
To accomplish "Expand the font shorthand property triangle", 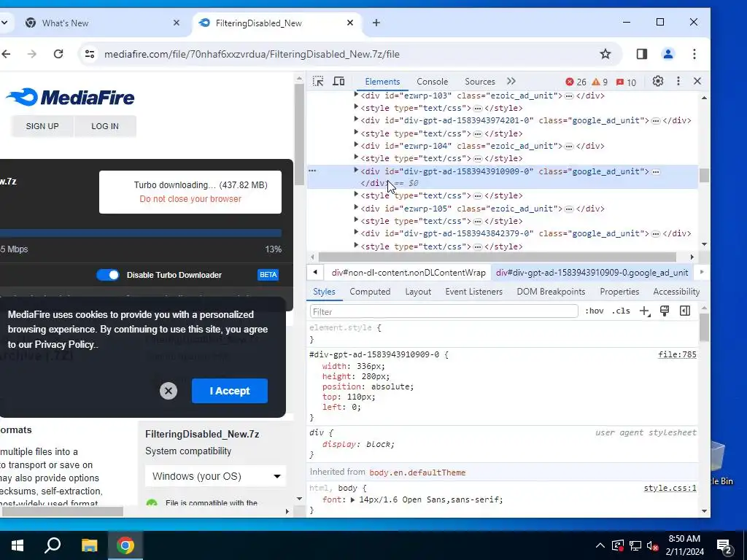I will pyautogui.click(x=352, y=500).
